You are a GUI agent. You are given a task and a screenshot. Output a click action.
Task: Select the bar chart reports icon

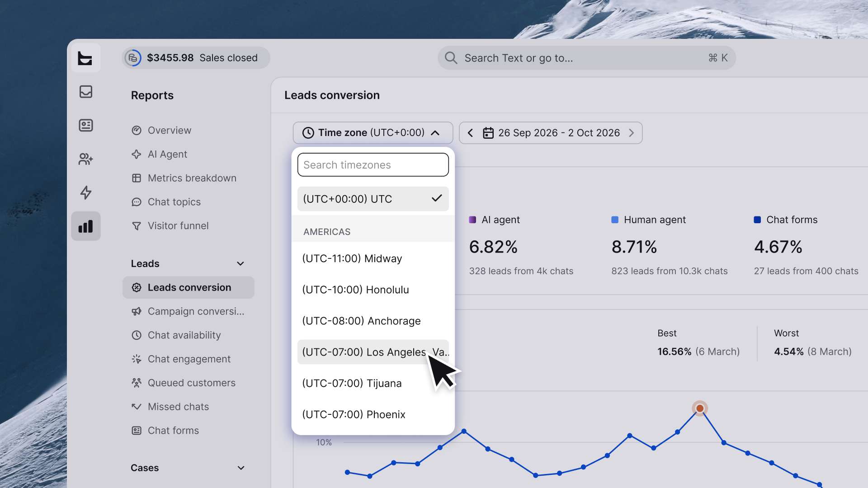click(86, 226)
